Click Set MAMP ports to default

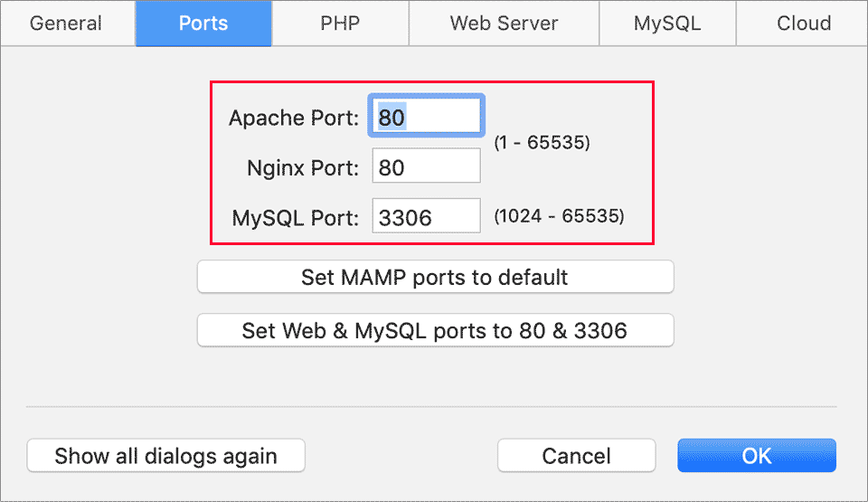(x=435, y=277)
